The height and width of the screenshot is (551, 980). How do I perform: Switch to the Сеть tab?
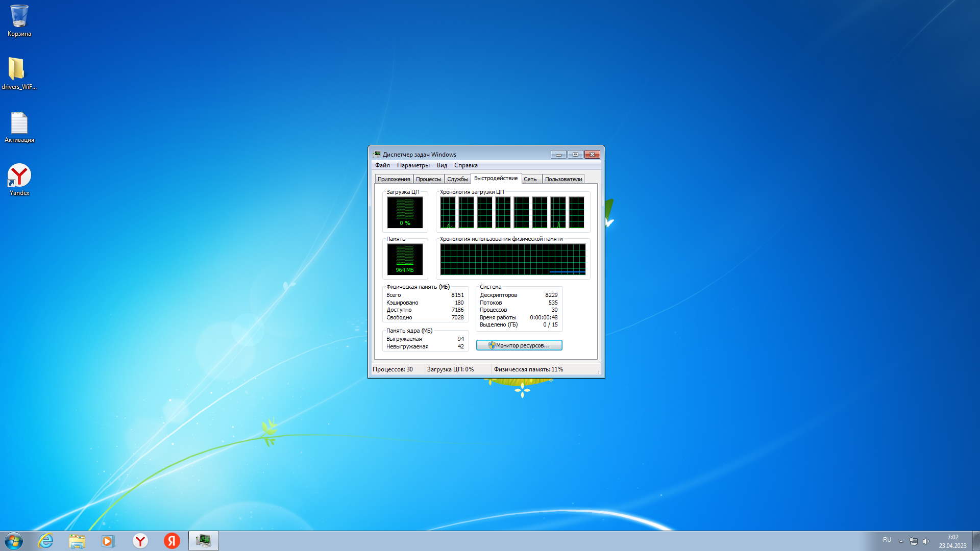coord(530,179)
